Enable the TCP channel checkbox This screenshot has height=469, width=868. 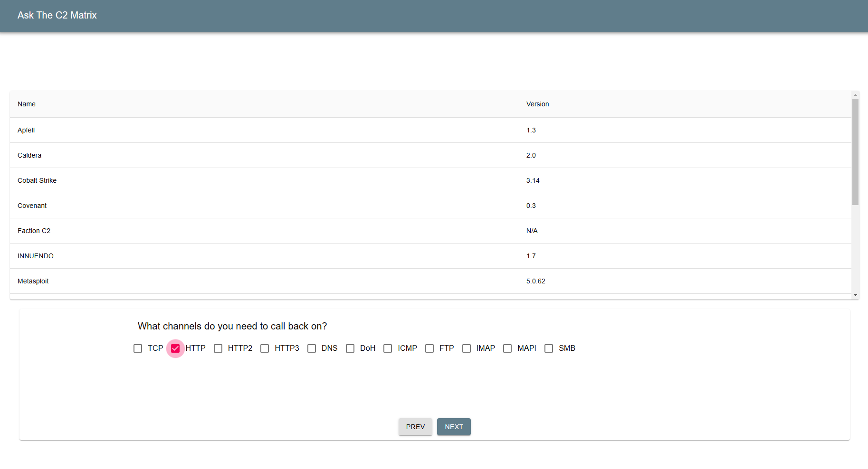[x=138, y=348]
